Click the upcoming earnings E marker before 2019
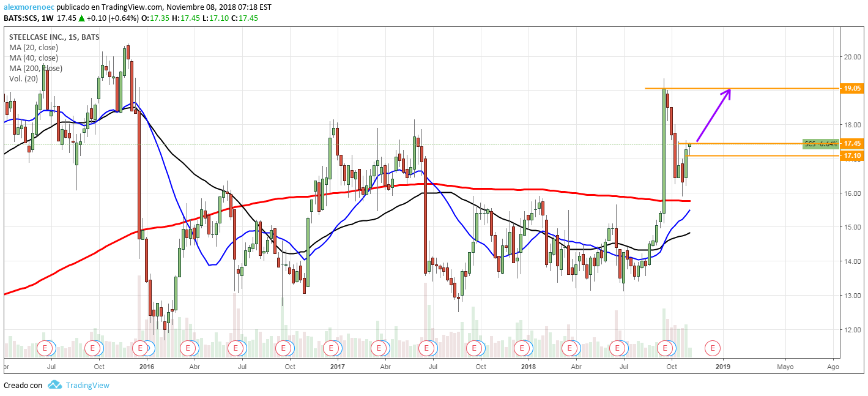Image resolution: width=868 pixels, height=396 pixels. 713,348
